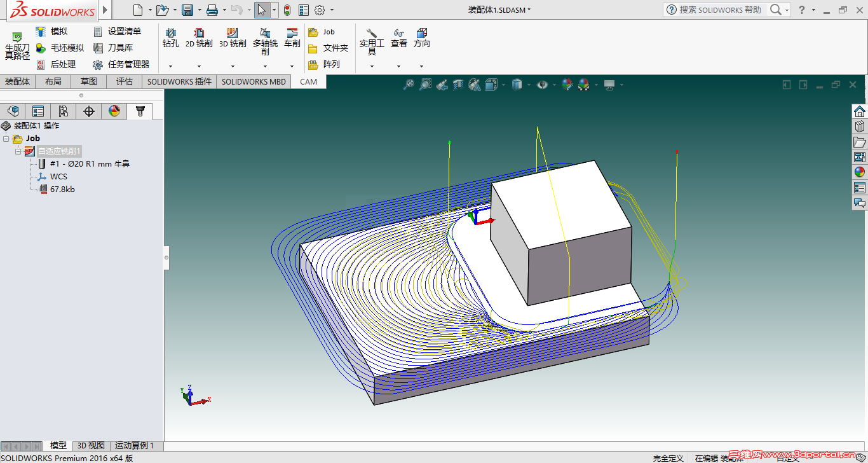Open dropdown under 车削
This screenshot has height=463, width=868.
click(292, 66)
